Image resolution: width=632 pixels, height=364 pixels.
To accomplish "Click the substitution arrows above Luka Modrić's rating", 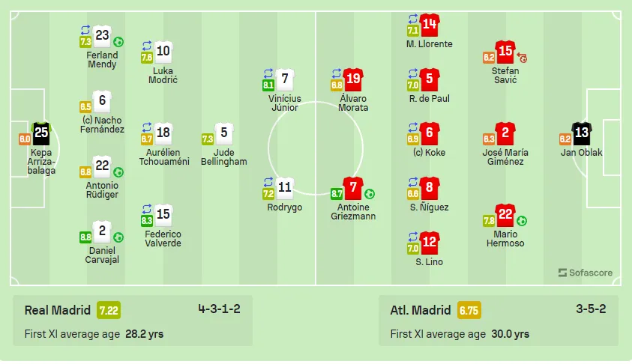I will pyautogui.click(x=147, y=46).
